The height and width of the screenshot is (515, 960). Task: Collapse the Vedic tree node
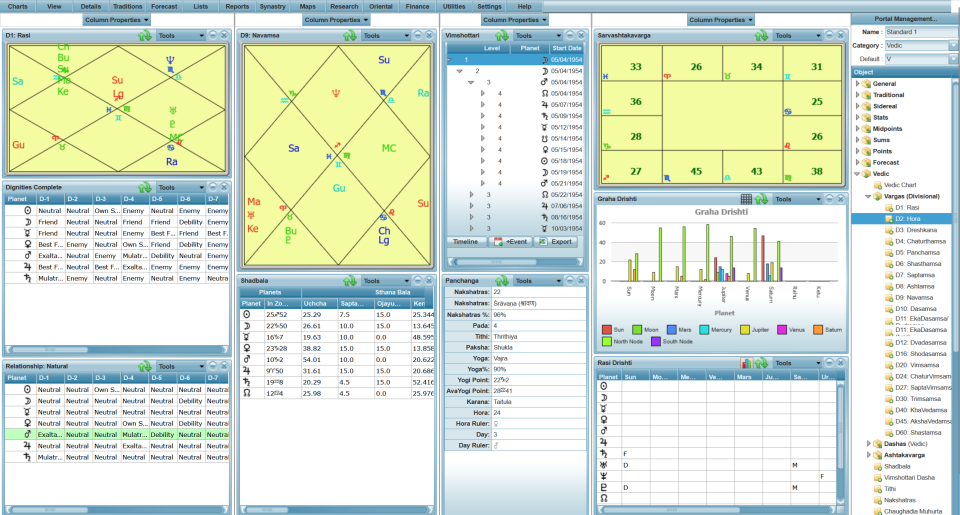coord(857,174)
